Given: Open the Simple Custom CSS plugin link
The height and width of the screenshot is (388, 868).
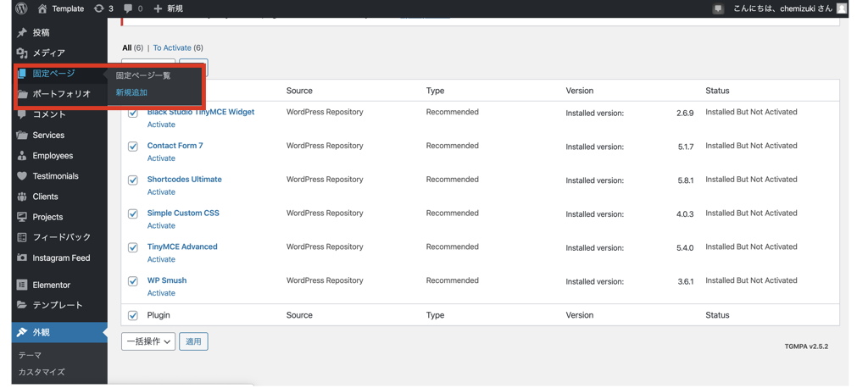Looking at the screenshot, I should (183, 213).
